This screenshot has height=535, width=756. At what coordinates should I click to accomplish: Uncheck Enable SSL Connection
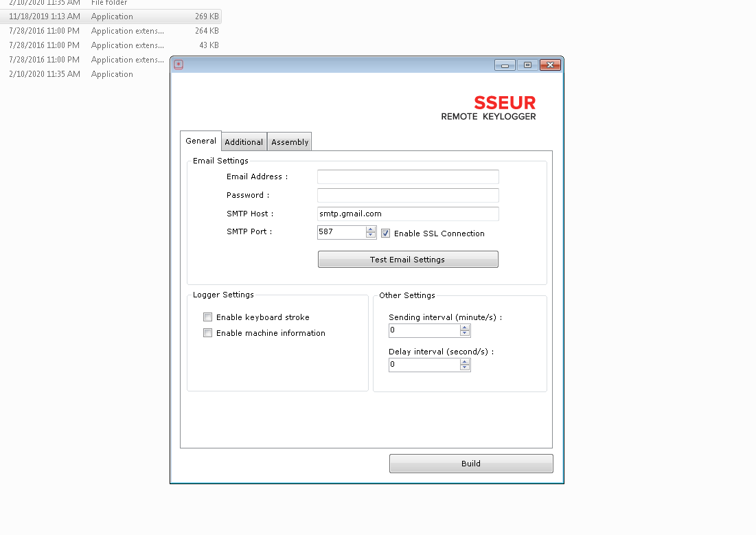pos(386,234)
